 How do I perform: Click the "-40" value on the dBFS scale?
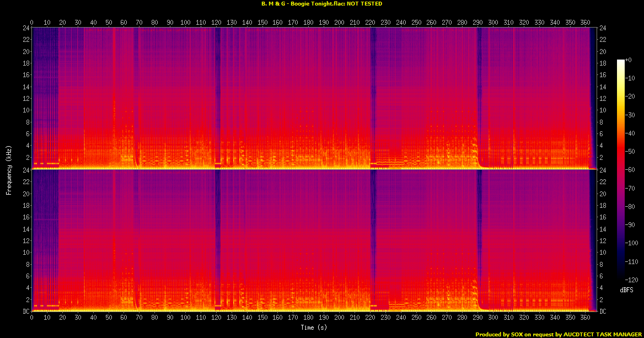click(630, 133)
